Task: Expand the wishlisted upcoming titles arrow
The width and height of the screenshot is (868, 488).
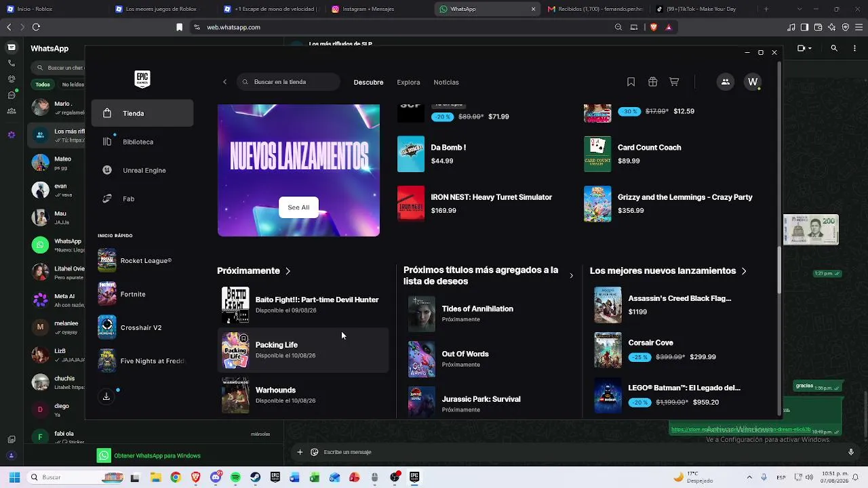Action: (x=571, y=275)
